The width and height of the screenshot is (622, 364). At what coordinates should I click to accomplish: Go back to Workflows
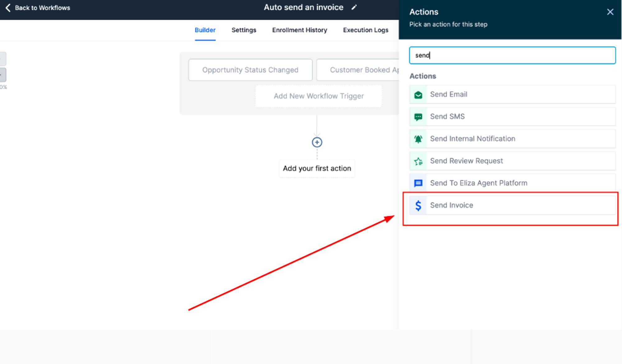[x=38, y=8]
